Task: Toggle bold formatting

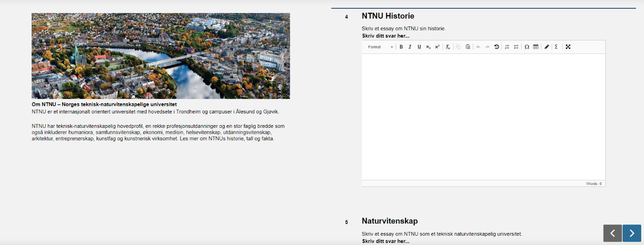Action: (401, 47)
